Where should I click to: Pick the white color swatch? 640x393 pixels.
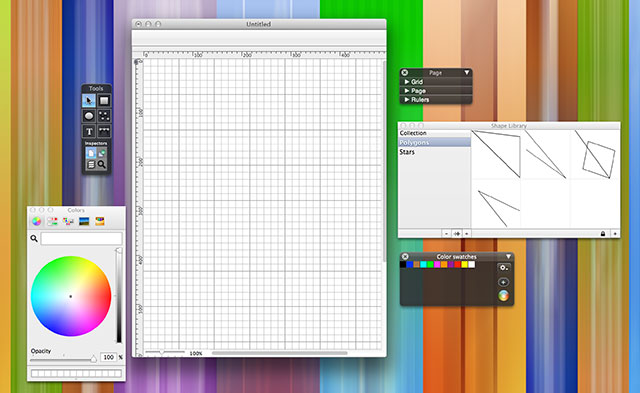tap(471, 264)
